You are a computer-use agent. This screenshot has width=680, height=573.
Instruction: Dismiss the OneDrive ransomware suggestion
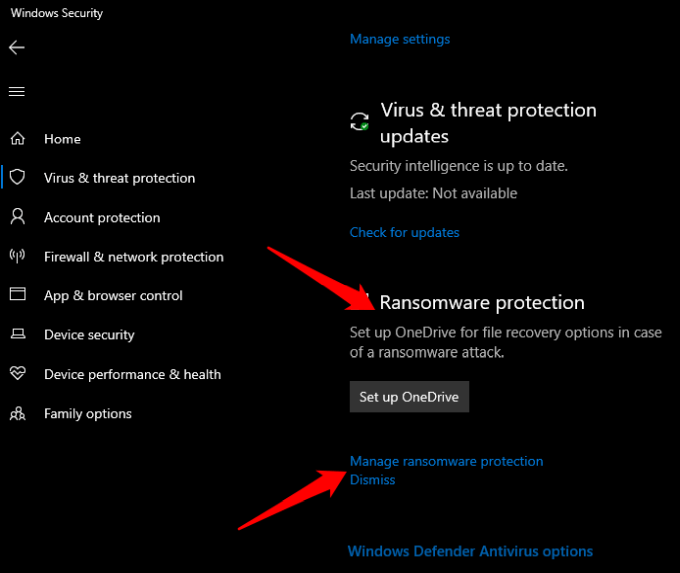(372, 480)
